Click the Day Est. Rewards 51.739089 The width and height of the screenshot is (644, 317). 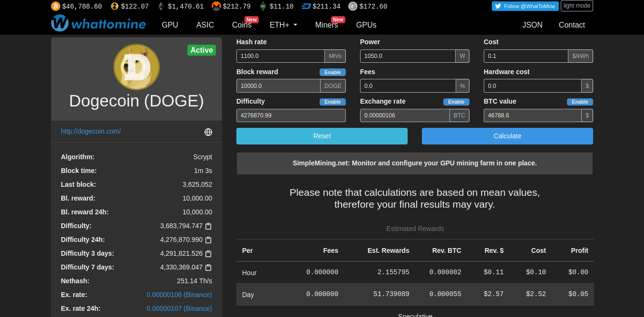(391, 294)
